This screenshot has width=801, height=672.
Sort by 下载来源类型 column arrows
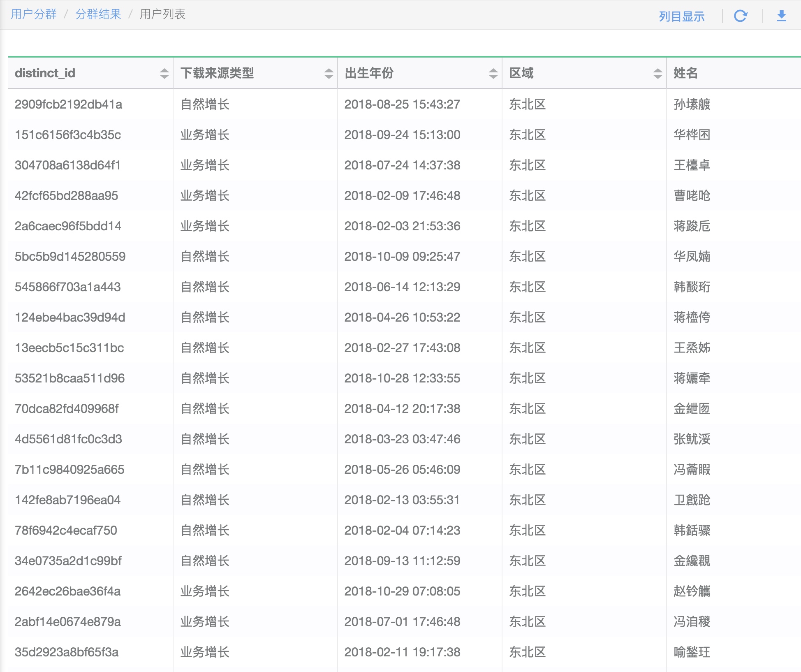(x=329, y=74)
